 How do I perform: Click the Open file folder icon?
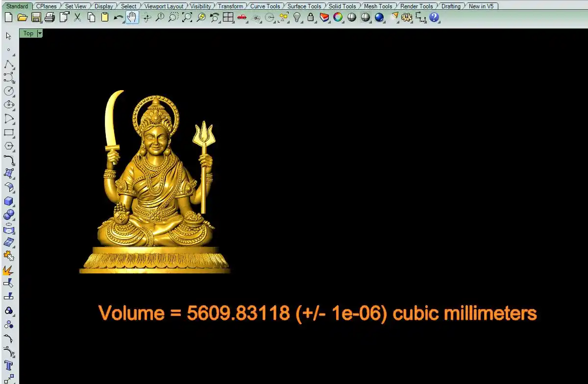(x=22, y=18)
